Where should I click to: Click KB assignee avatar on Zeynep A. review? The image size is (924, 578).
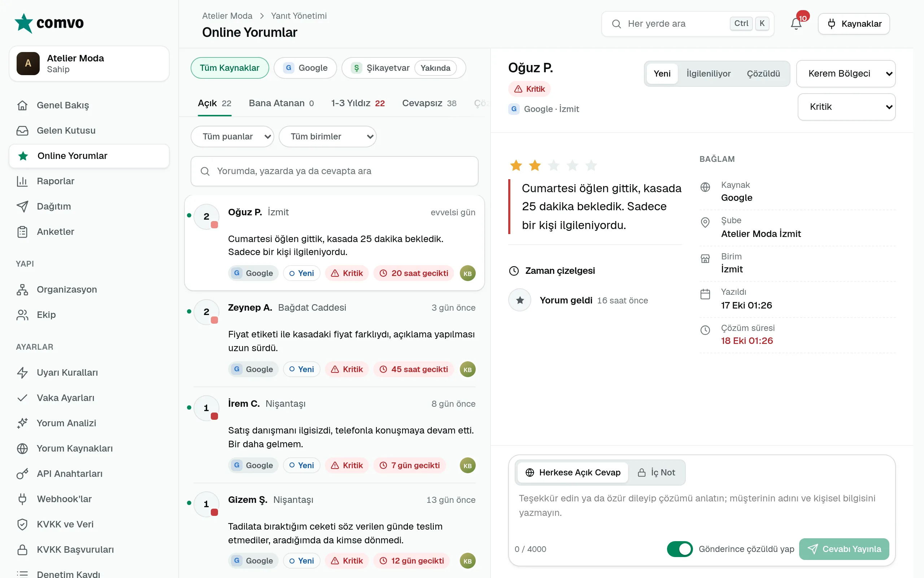pos(467,369)
